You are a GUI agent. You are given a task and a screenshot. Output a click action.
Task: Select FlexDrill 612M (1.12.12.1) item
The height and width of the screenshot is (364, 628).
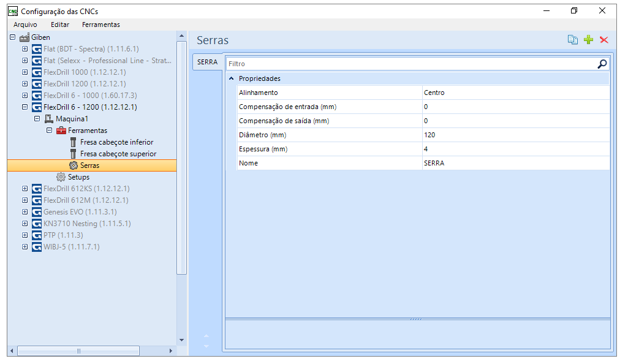[86, 200]
